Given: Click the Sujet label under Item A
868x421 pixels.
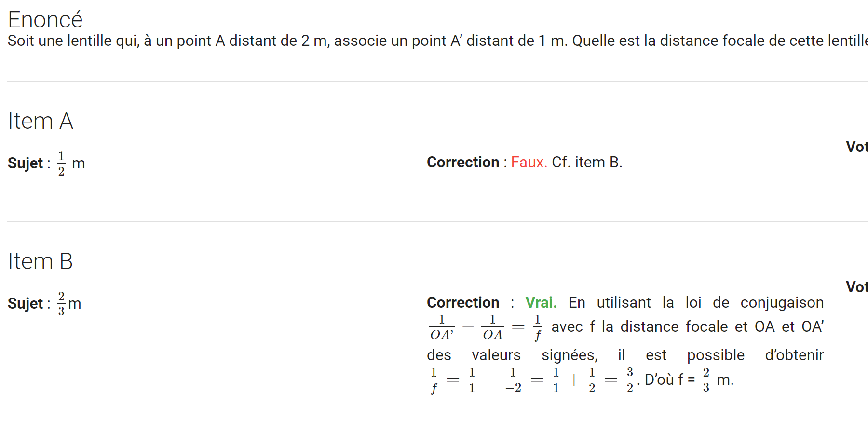Looking at the screenshot, I should pos(26,163).
